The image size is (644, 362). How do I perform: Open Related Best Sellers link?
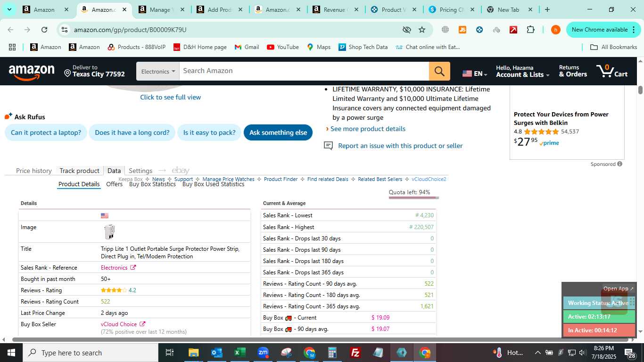[x=380, y=179]
